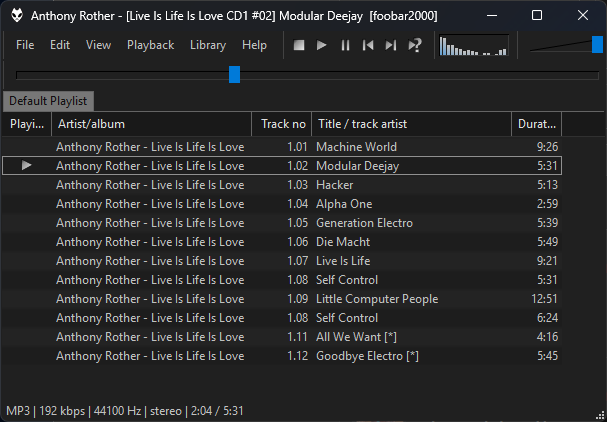Click the 12:51 duration cell

(x=544, y=298)
